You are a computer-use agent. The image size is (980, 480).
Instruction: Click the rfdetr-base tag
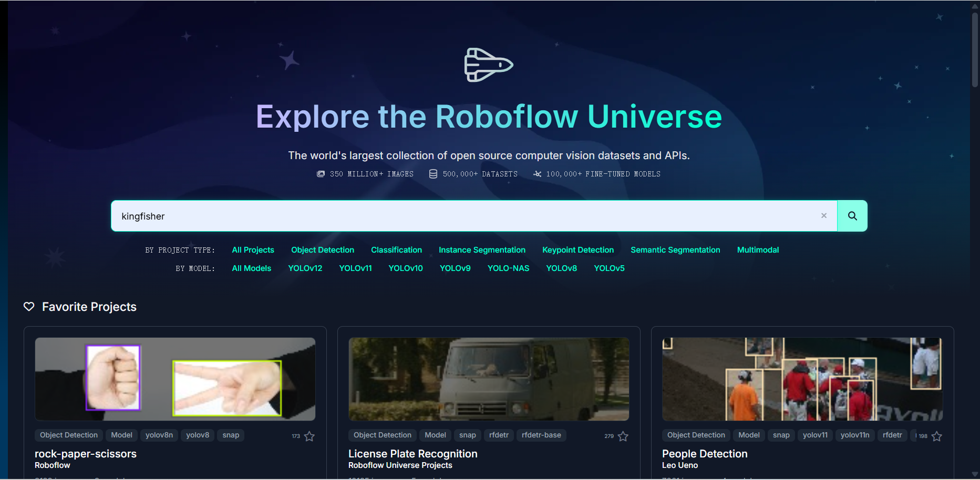pyautogui.click(x=541, y=435)
